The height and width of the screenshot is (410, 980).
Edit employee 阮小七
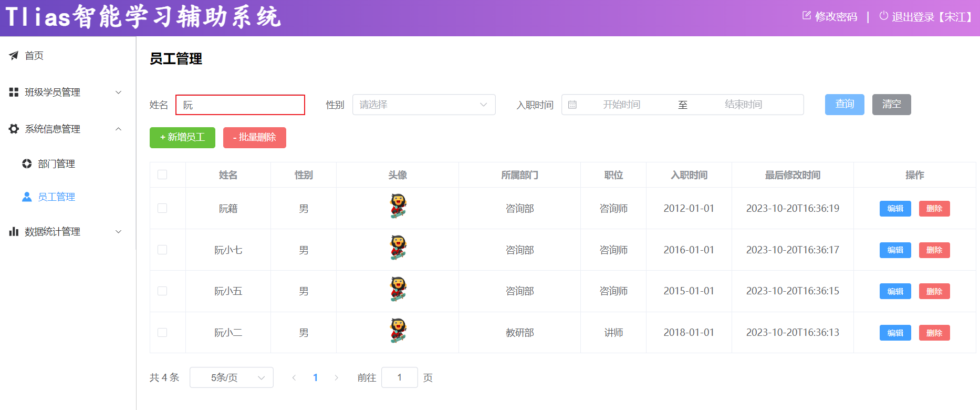pyautogui.click(x=895, y=250)
